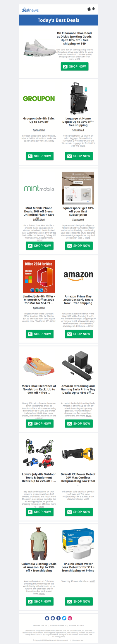The height and width of the screenshot is (644, 117).
Task: Open the Twitter icon in the footer
Action: coord(64,618)
